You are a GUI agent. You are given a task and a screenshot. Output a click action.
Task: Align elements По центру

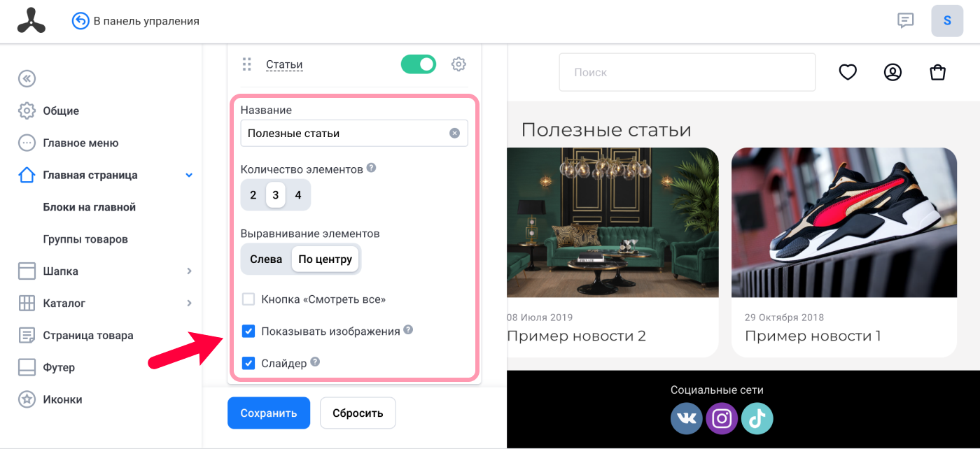coord(325,259)
